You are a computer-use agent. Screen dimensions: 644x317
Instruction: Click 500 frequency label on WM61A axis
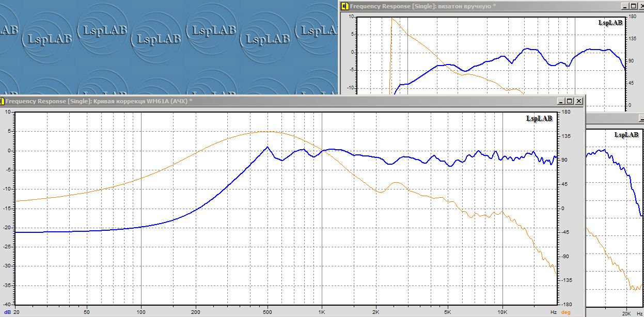(x=268, y=312)
